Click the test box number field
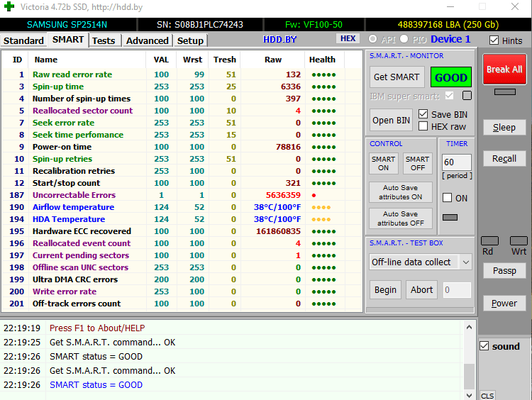This screenshot has height=400, width=532. tap(457, 290)
